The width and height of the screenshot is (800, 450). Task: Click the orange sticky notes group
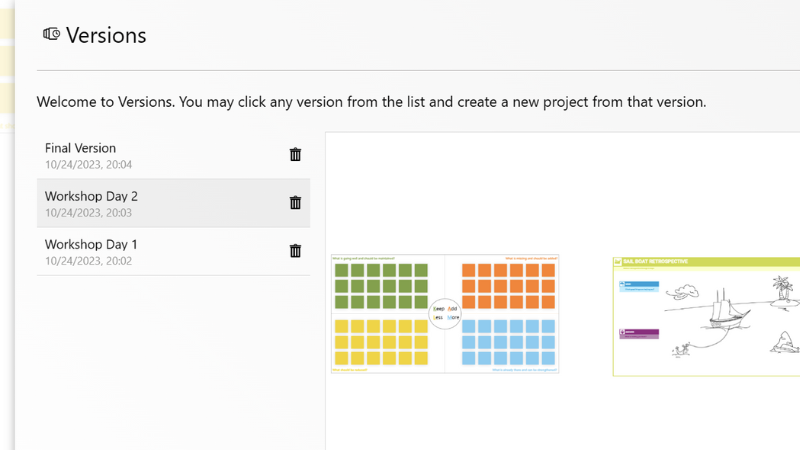pyautogui.click(x=510, y=286)
